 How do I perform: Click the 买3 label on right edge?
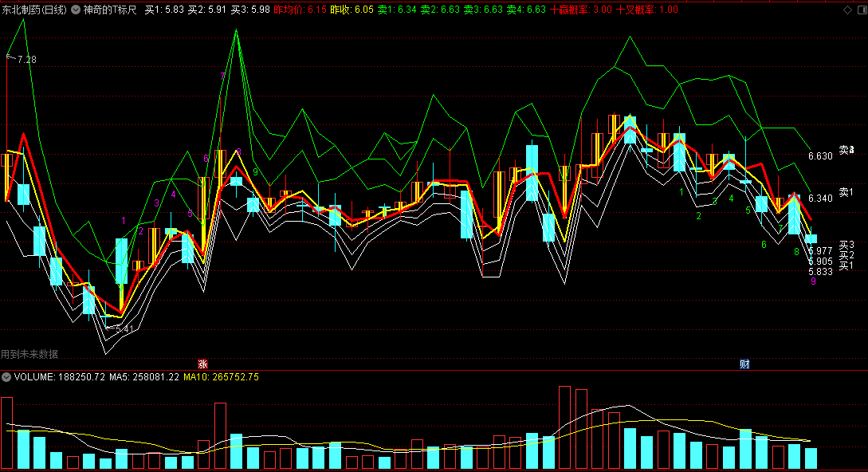[x=846, y=245]
